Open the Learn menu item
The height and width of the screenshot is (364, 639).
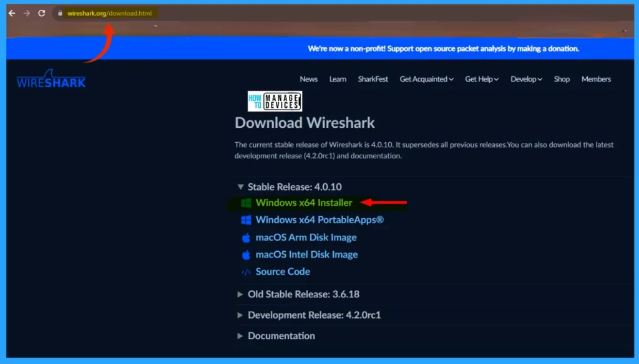[x=338, y=79]
